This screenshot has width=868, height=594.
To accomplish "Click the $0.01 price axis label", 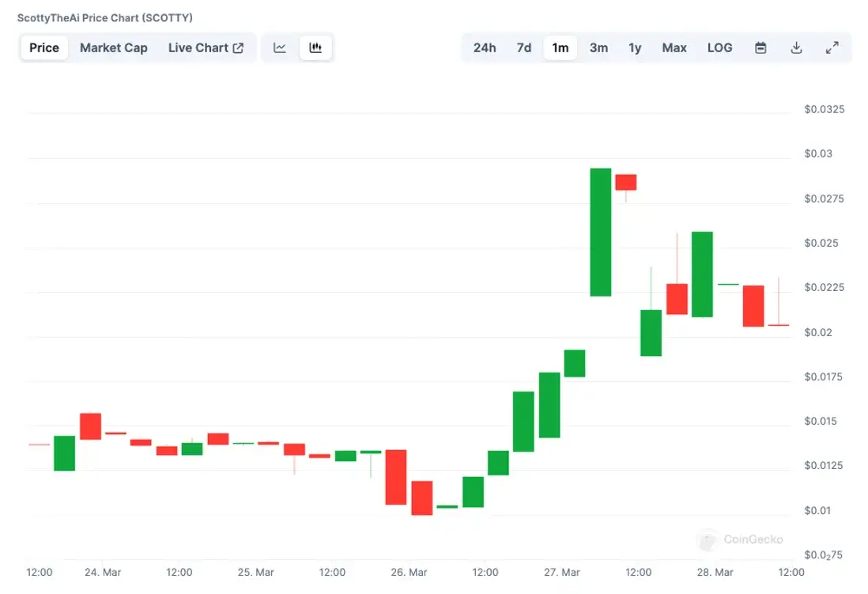I will [817, 510].
